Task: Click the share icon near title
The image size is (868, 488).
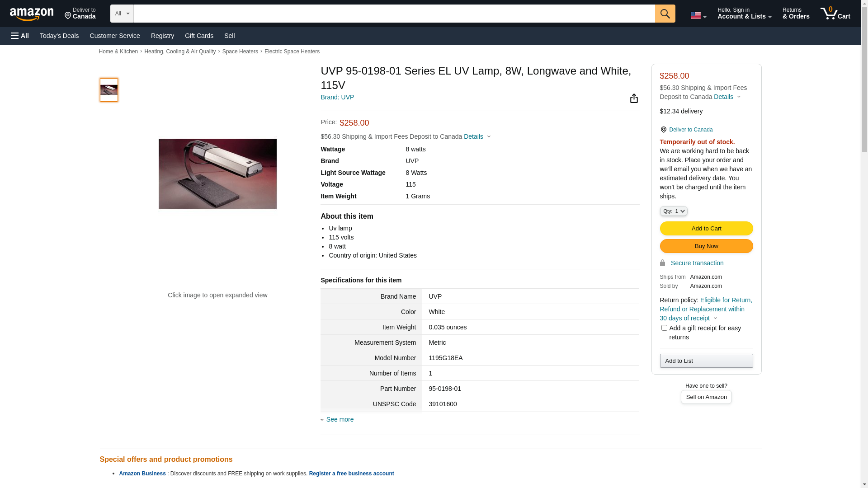Action: pyautogui.click(x=634, y=99)
